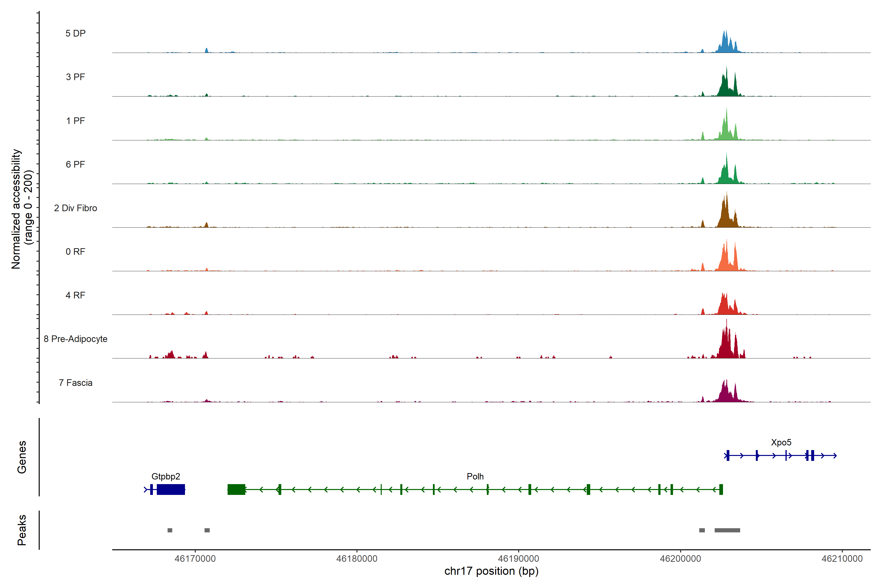Click the chr17 position axis title
Viewport: 882px width, 588px height.
pos(491,571)
